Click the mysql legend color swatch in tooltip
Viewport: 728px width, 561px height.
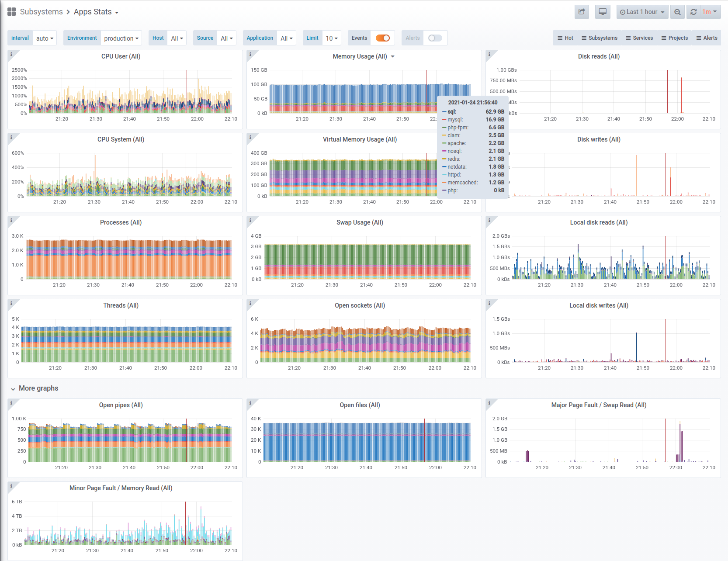tap(444, 120)
